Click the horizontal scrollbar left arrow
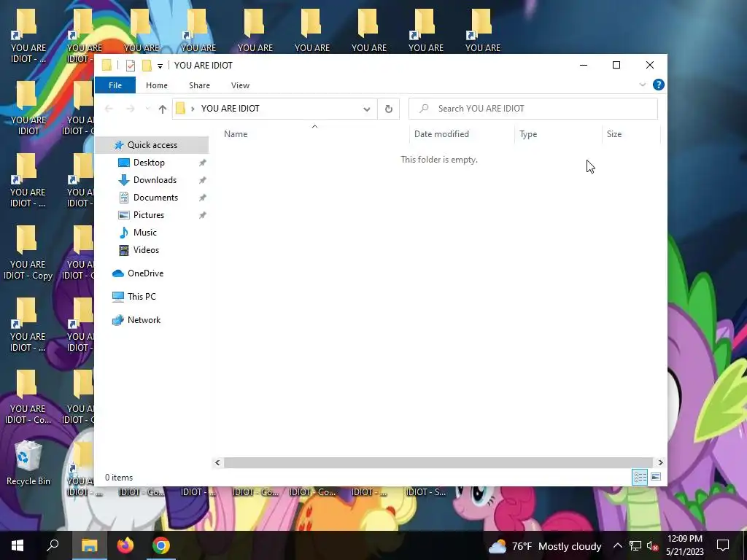 [x=217, y=462]
